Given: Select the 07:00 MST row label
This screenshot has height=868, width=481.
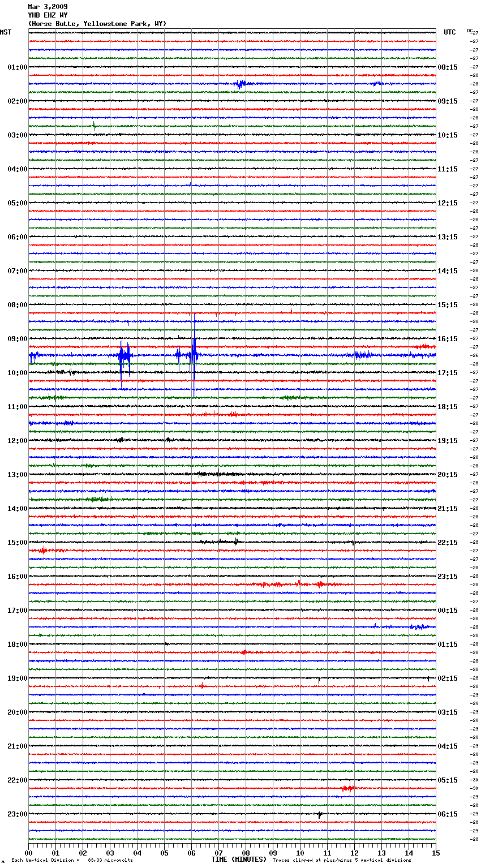Looking at the screenshot, I should point(18,271).
